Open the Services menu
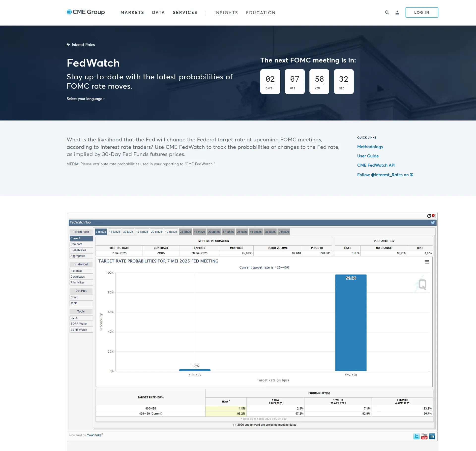 pyautogui.click(x=185, y=12)
